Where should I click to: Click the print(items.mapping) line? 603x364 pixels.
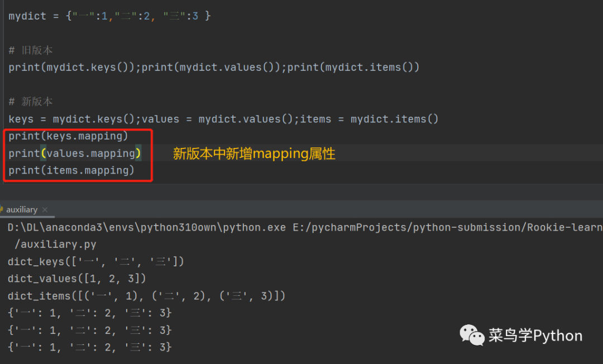tap(71, 171)
